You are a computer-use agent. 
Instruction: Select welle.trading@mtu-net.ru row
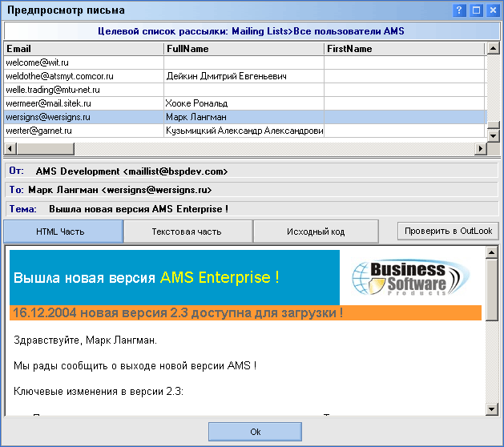(244, 90)
